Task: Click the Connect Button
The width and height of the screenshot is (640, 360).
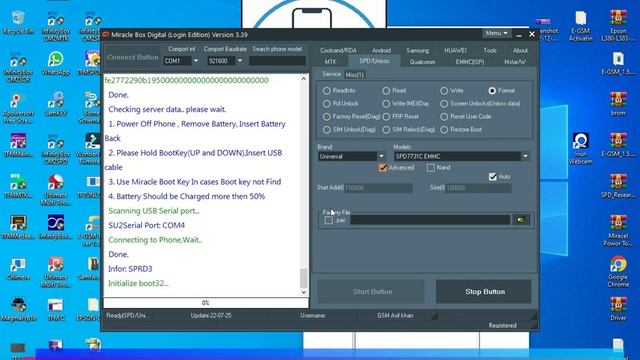Action: pos(133,58)
